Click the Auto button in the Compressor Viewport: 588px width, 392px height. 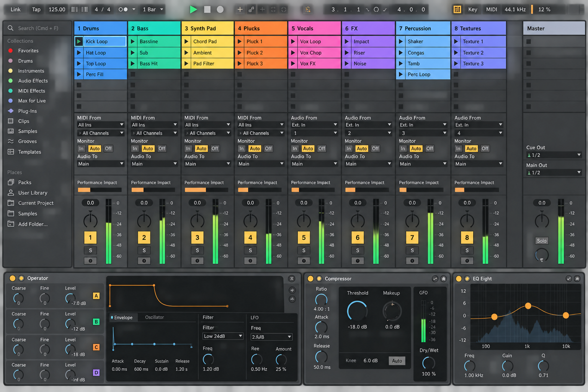click(x=397, y=361)
